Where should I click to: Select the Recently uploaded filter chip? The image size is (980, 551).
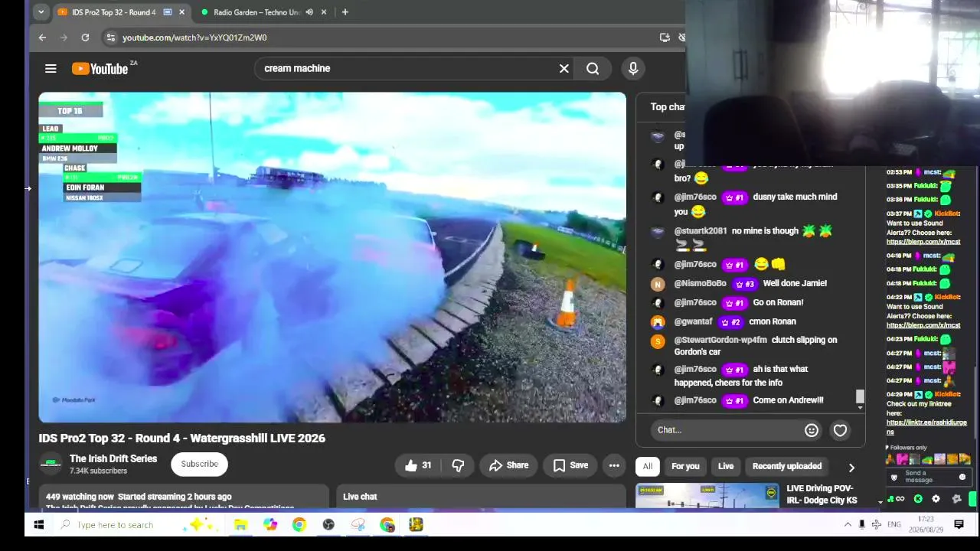tap(787, 466)
